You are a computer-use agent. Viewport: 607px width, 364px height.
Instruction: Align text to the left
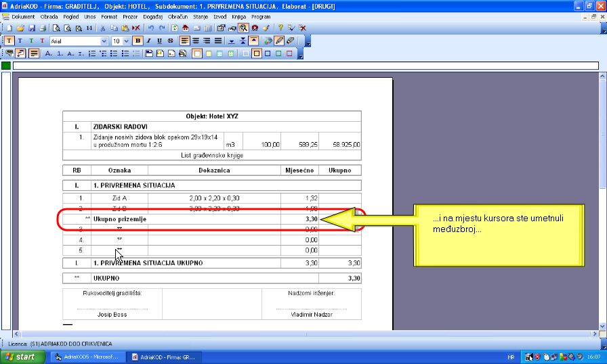click(185, 41)
